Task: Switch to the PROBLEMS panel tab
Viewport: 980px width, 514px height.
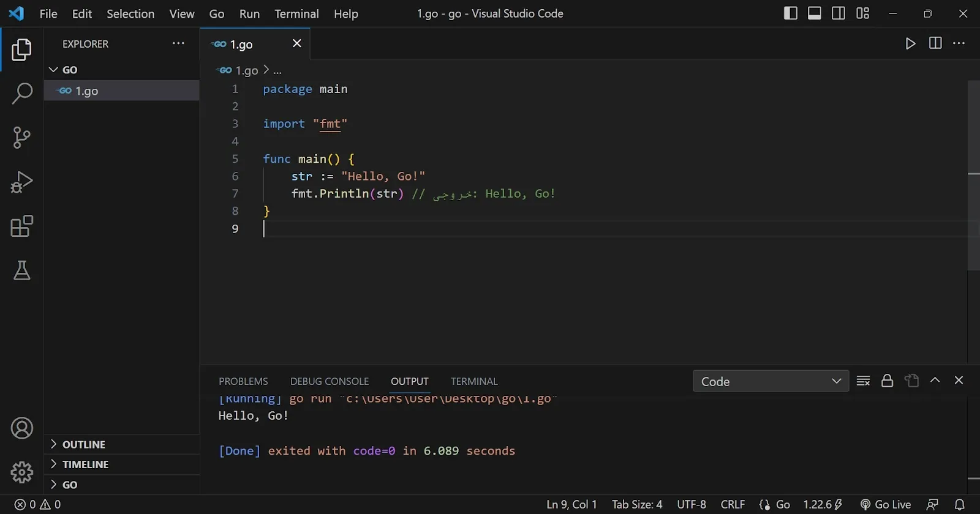Action: [x=243, y=381]
